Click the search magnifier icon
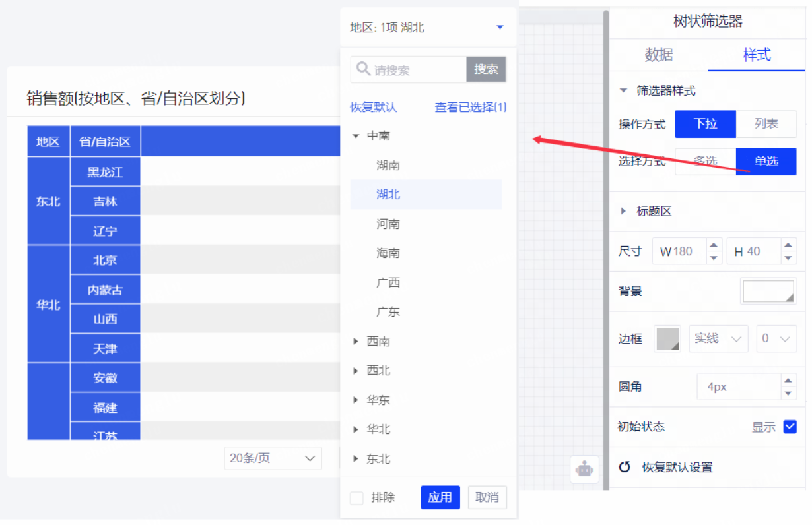Image resolution: width=812 pixels, height=525 pixels. point(363,69)
